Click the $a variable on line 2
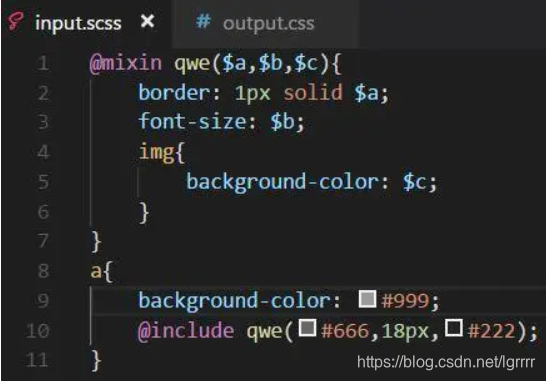The image size is (546, 381). point(367,93)
